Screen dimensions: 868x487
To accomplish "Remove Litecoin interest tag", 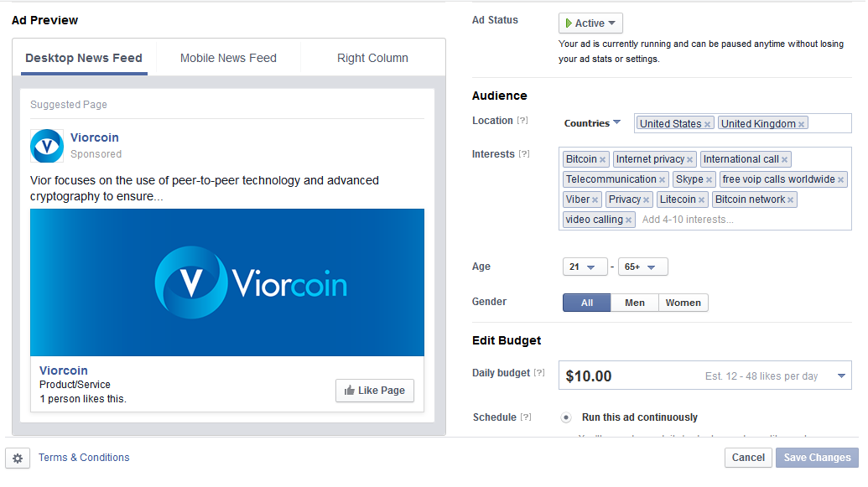I will (x=701, y=199).
